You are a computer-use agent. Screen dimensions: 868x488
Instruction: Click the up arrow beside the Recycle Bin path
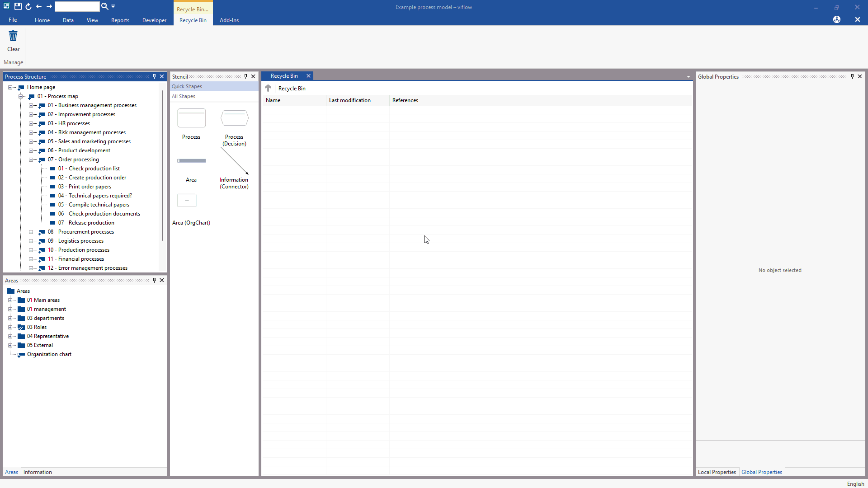pos(268,88)
